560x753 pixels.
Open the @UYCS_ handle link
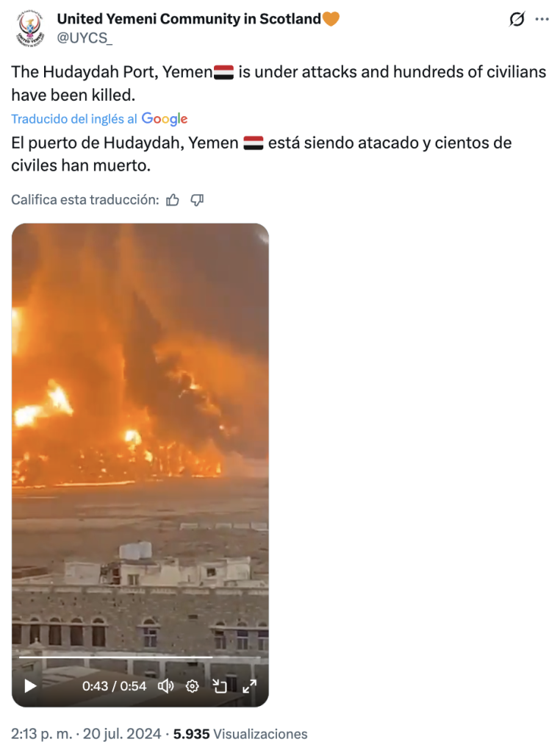85,38
